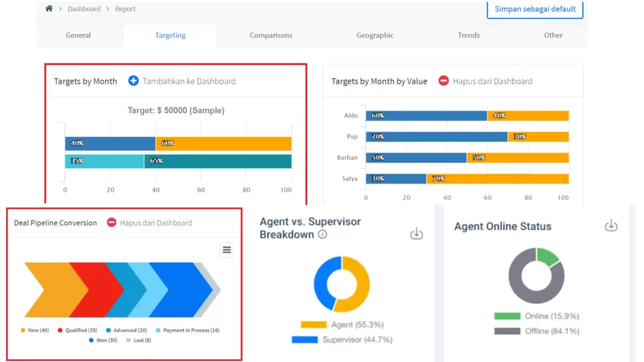Open the Trends tab
The image size is (644, 362).
(x=469, y=35)
